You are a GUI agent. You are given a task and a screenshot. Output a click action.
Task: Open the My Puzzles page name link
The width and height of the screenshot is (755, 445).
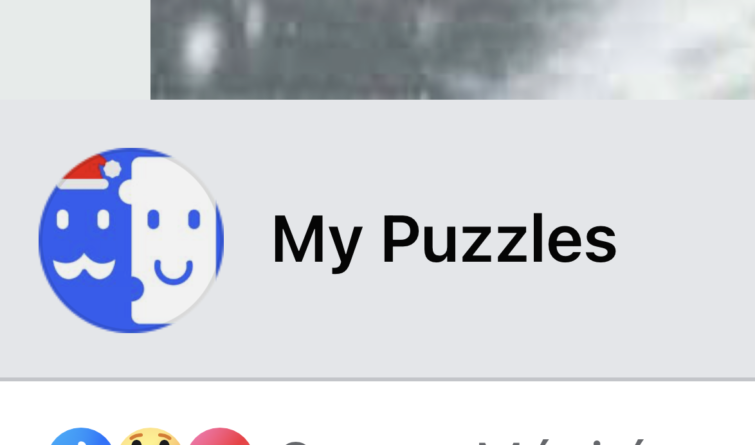(x=444, y=240)
